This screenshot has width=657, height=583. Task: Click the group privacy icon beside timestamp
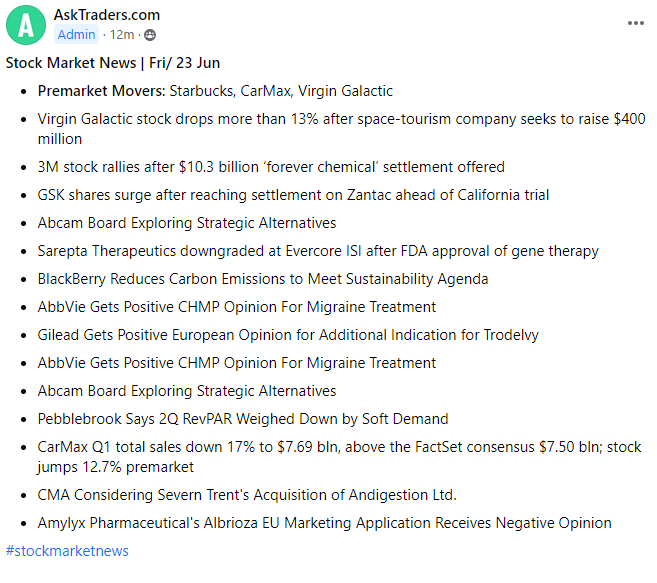pos(151,35)
